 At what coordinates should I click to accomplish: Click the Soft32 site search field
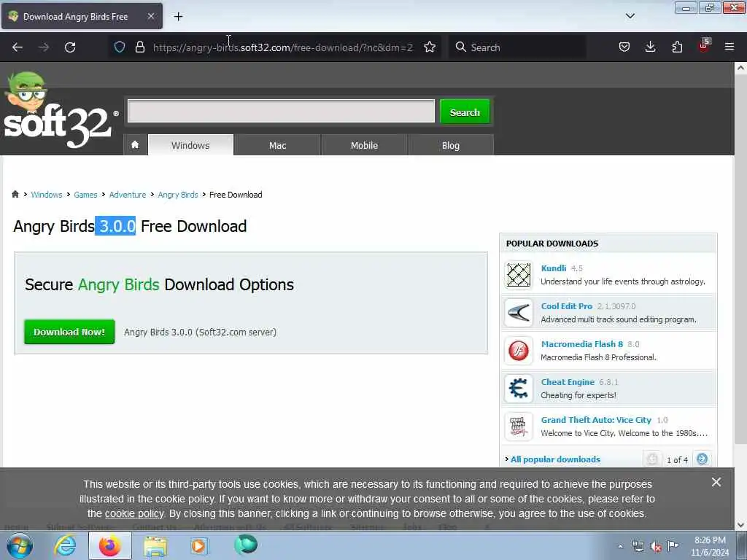pyautogui.click(x=281, y=111)
